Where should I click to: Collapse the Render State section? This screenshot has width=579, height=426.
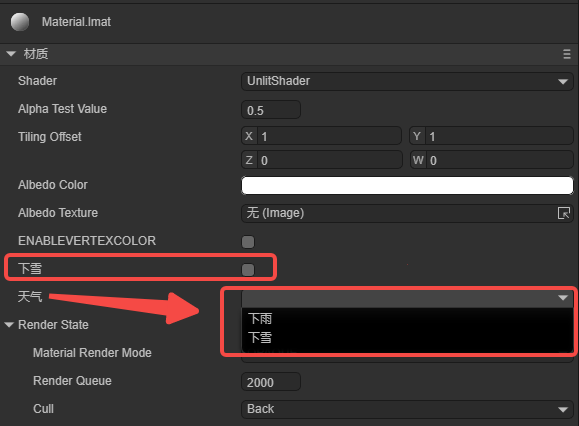(9, 325)
